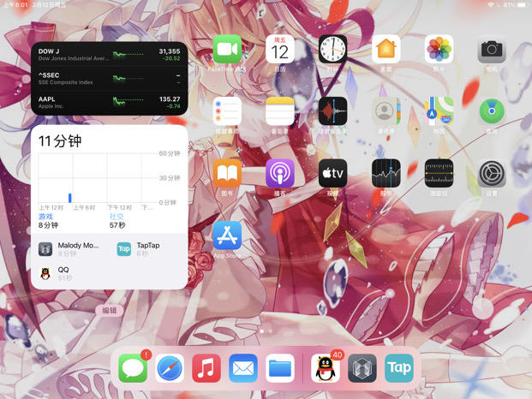Open the Reminders app
532x399 pixels.
(x=227, y=111)
